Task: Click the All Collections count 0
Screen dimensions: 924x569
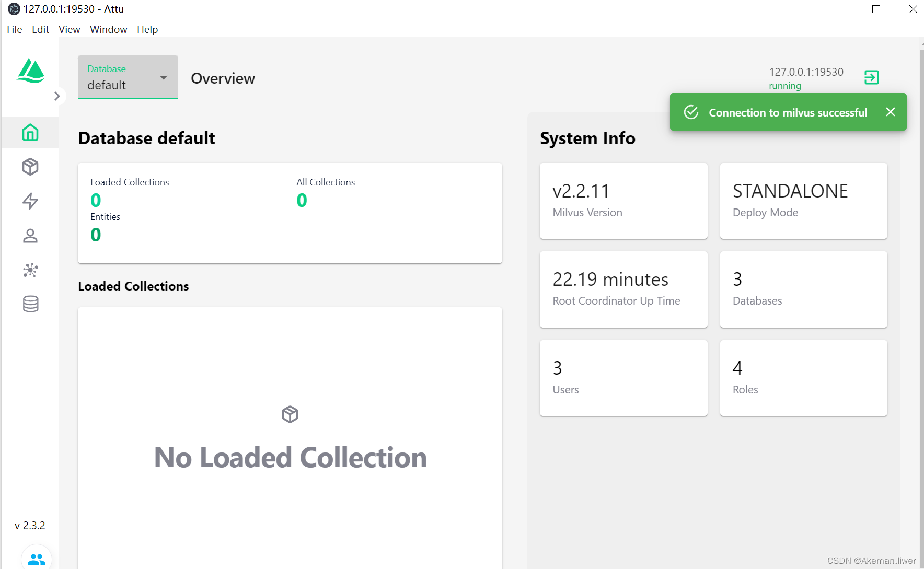Action: (x=302, y=200)
